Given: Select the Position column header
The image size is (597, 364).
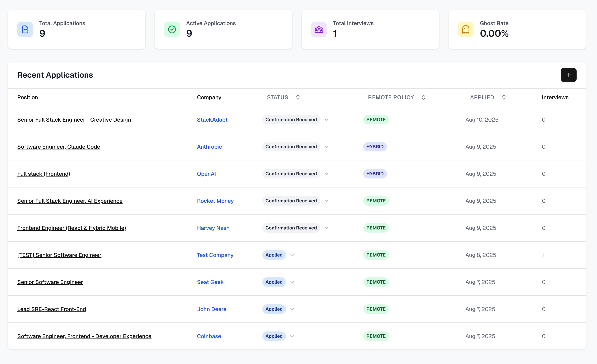Looking at the screenshot, I should (x=28, y=97).
